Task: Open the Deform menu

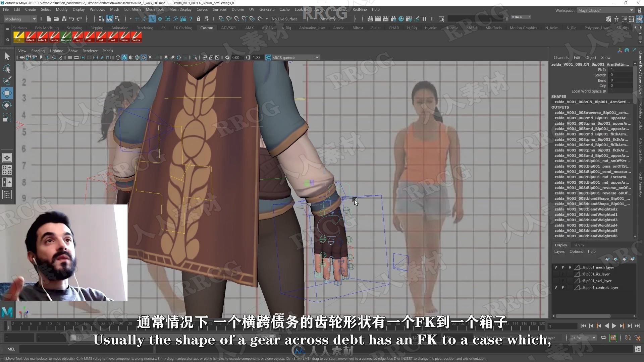Action: tap(237, 9)
